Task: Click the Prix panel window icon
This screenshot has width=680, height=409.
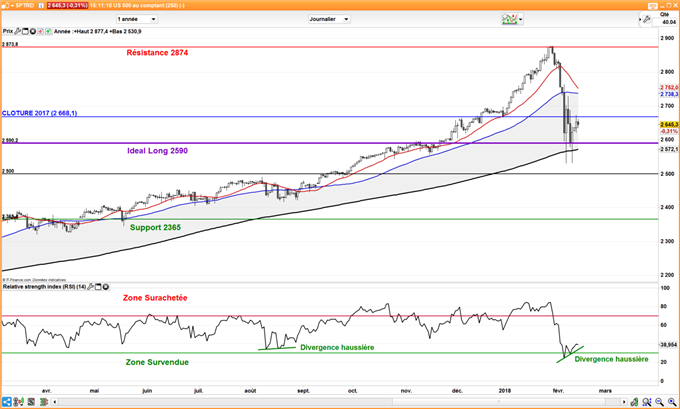Action: 25,31
